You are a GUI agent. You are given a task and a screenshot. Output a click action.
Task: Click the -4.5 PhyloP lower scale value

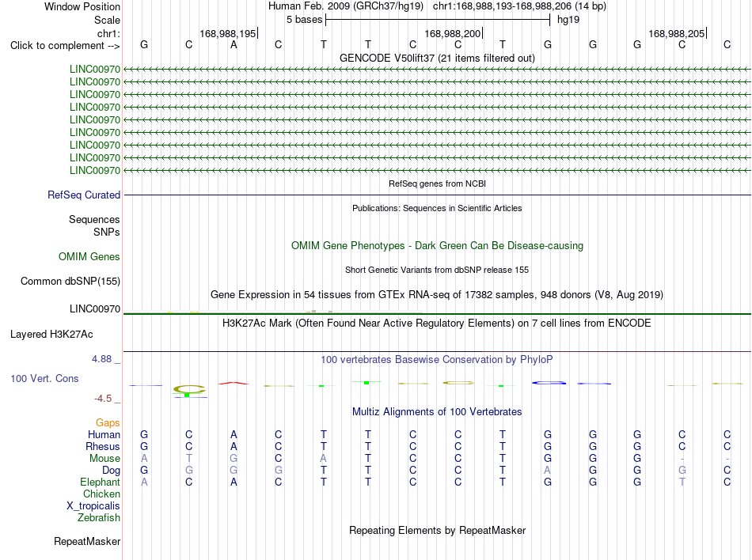coord(103,399)
